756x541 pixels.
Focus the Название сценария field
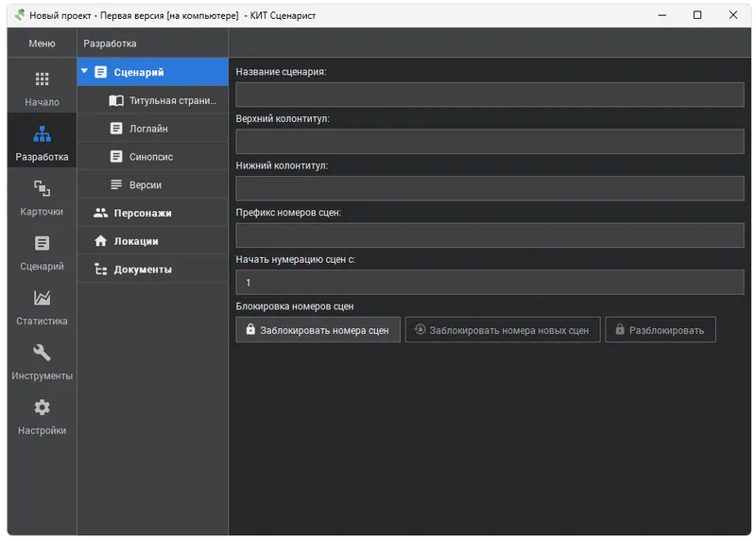490,95
